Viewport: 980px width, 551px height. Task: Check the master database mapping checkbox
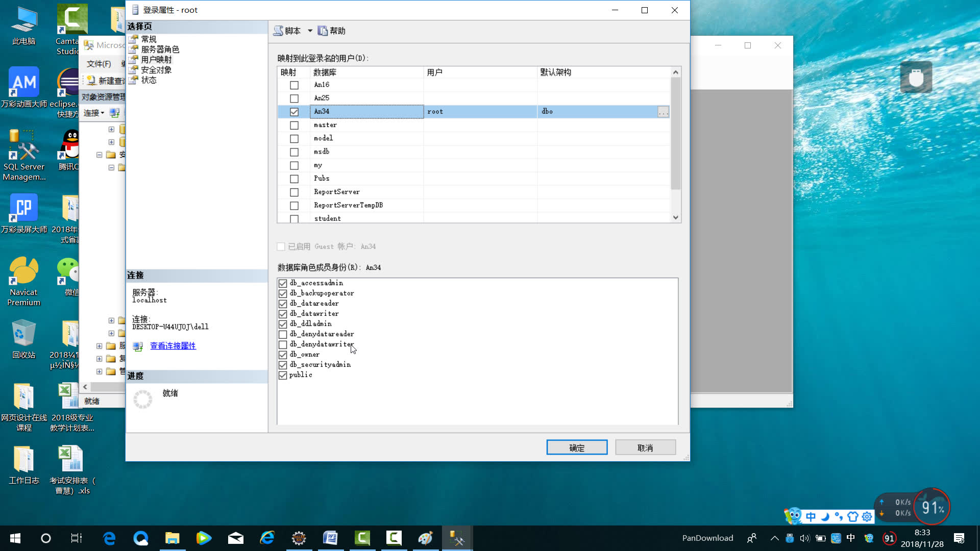(x=294, y=126)
